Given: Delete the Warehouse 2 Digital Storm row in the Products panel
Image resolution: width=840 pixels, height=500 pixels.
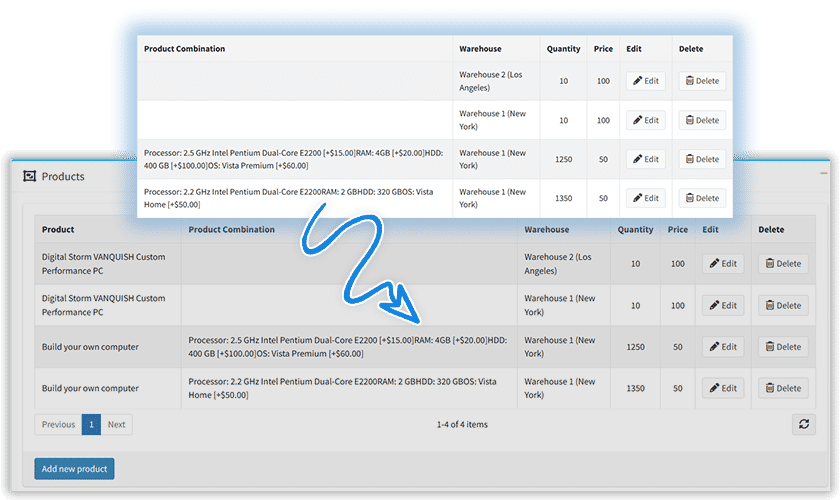Looking at the screenshot, I should tap(783, 264).
